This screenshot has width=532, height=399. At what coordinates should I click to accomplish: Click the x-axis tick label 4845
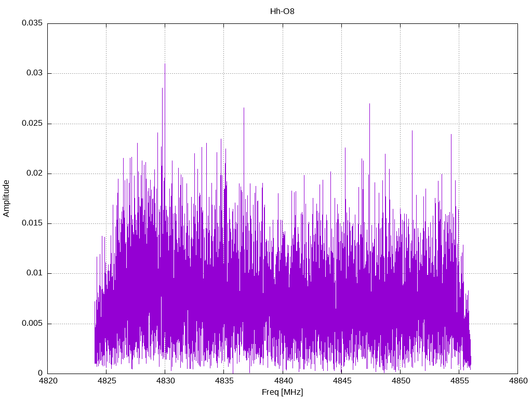[342, 381]
